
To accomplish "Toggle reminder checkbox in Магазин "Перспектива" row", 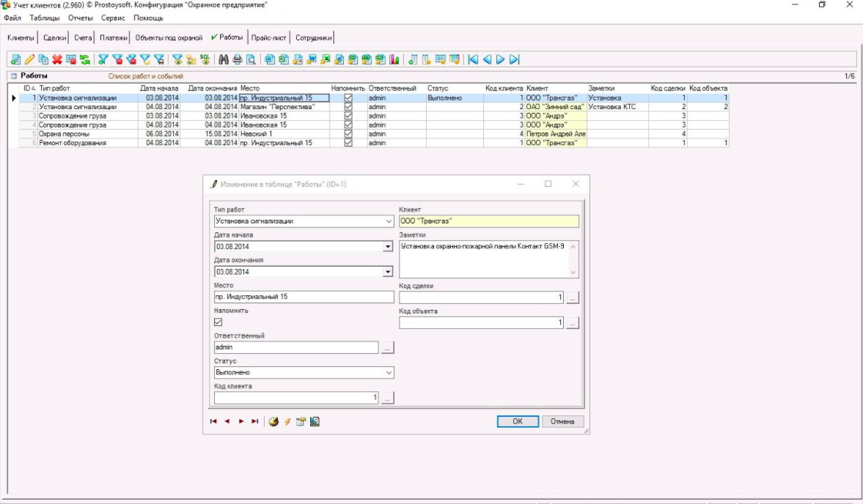I will click(348, 107).
